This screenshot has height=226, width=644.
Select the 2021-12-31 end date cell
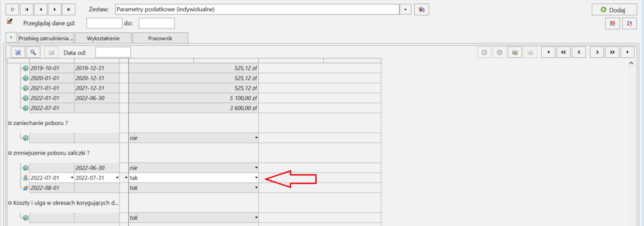click(97, 88)
